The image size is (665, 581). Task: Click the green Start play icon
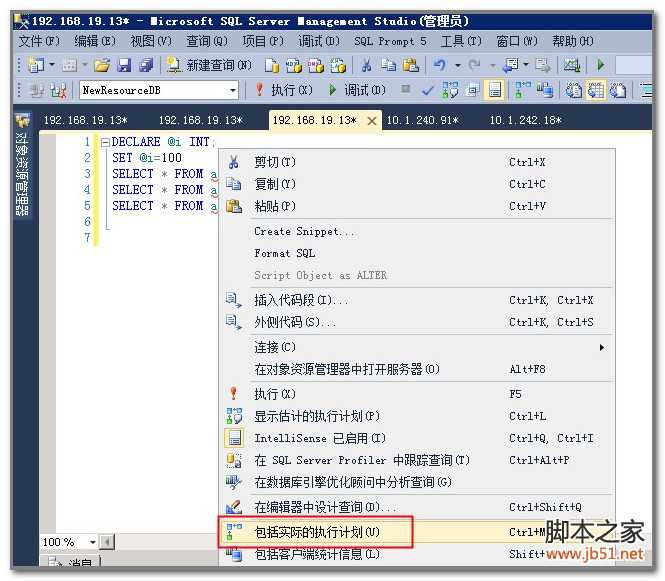[601, 65]
